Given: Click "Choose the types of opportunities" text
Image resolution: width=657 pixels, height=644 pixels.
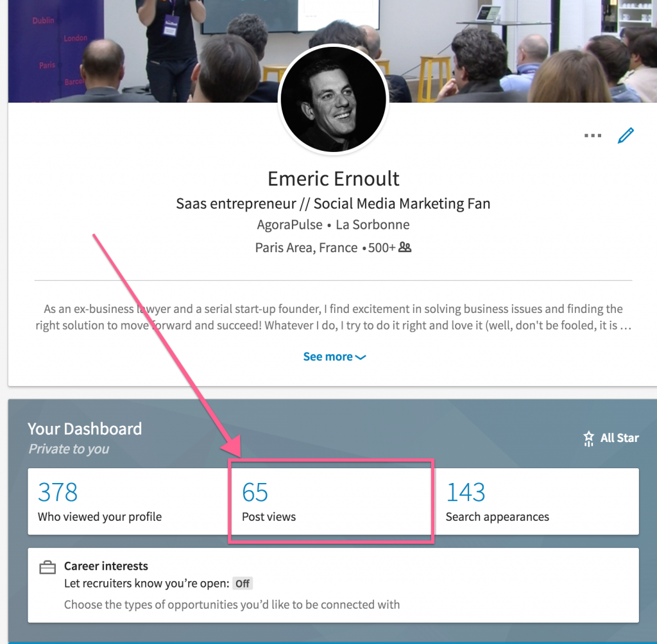Looking at the screenshot, I should [232, 604].
